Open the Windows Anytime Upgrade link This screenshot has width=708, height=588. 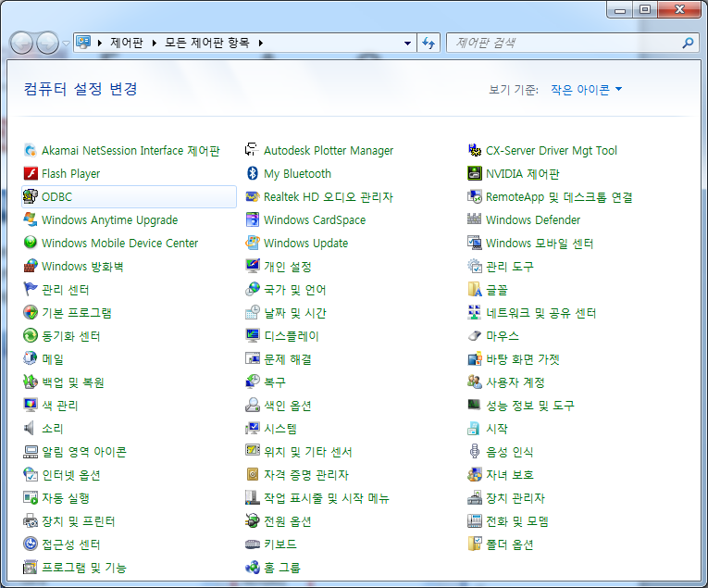[x=110, y=220]
